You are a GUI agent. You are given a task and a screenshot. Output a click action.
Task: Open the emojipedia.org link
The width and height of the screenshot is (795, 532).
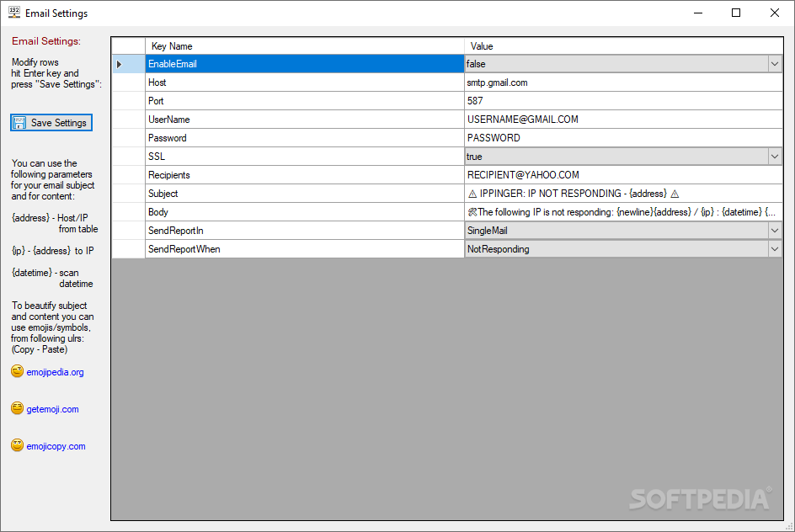click(55, 372)
